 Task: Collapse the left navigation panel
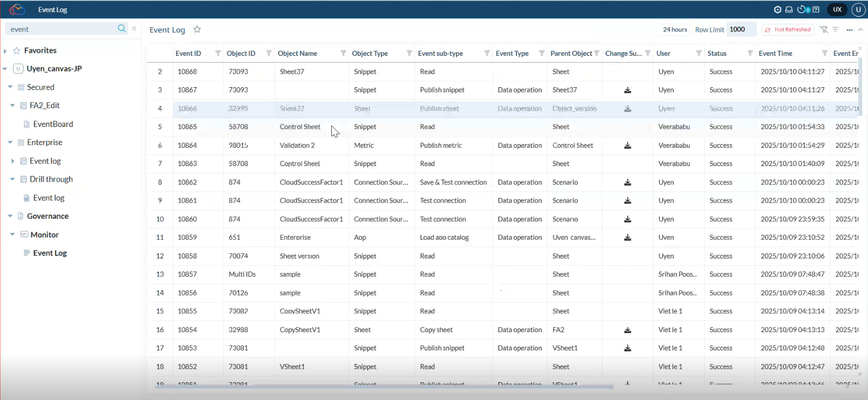134,29
